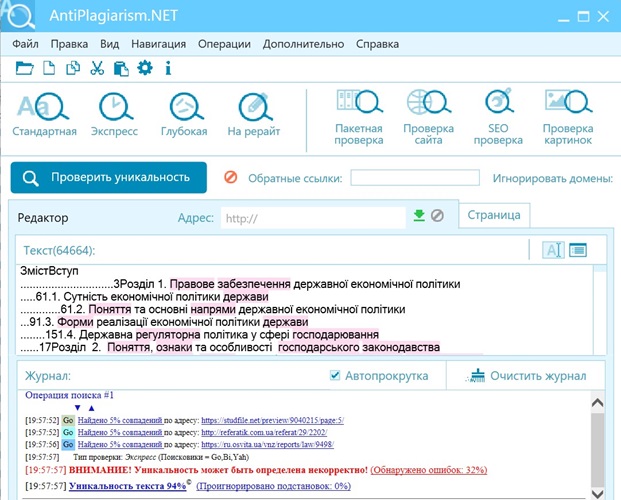Switch to the Редактор tab
Screen dimensions: 621x500
click(x=43, y=218)
